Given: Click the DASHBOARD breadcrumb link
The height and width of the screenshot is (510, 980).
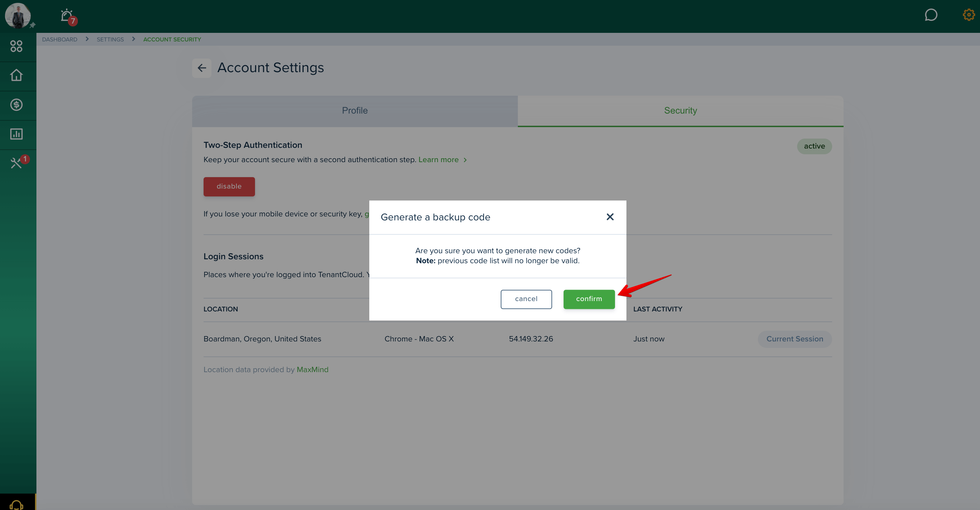Looking at the screenshot, I should (x=59, y=40).
